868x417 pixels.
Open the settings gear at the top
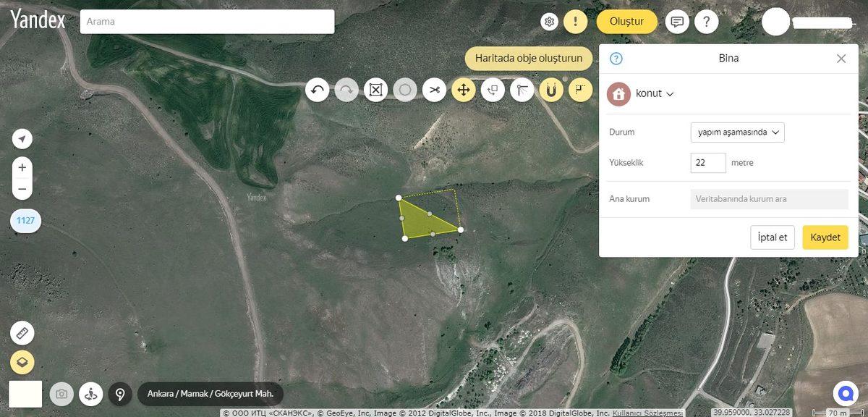coord(549,21)
